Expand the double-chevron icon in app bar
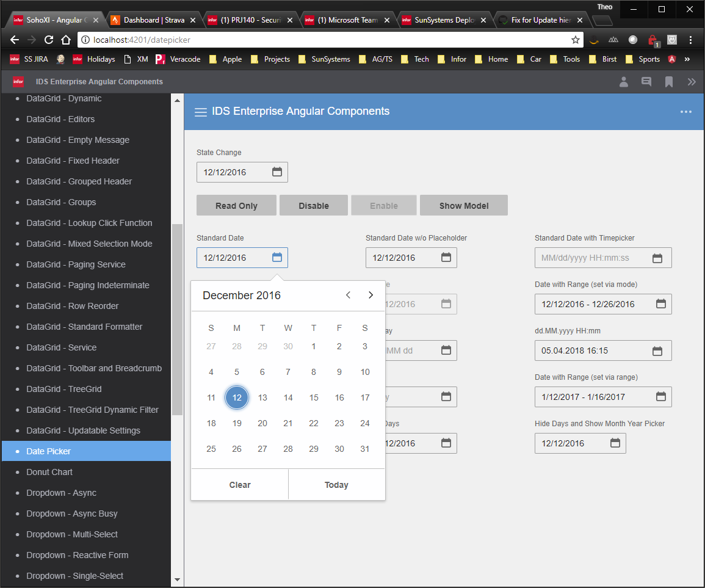The width and height of the screenshot is (705, 588). coord(692,81)
